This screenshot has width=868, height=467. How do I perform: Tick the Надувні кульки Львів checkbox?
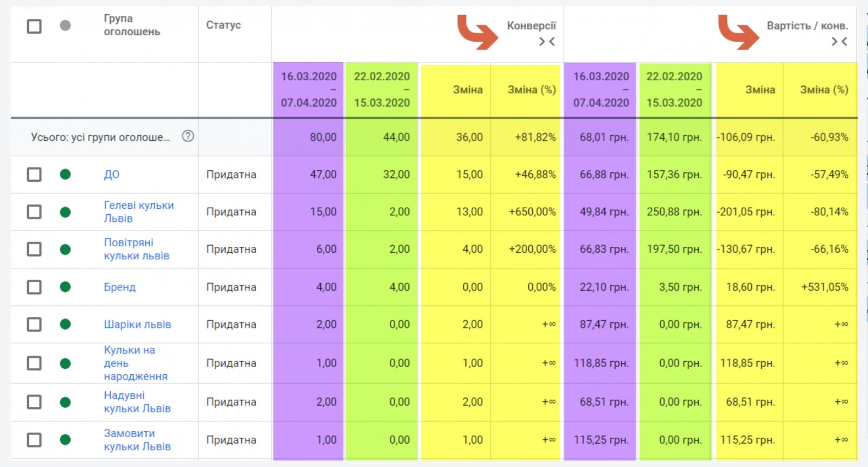point(34,402)
